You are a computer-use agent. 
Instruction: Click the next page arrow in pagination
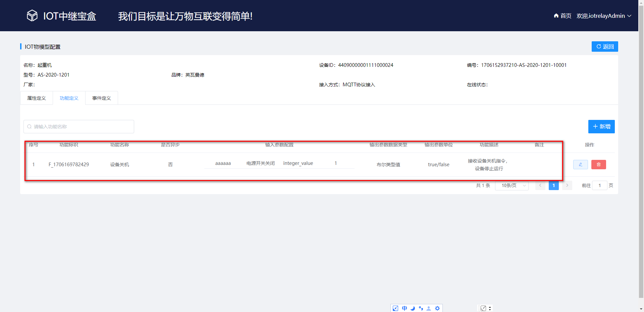(567, 185)
